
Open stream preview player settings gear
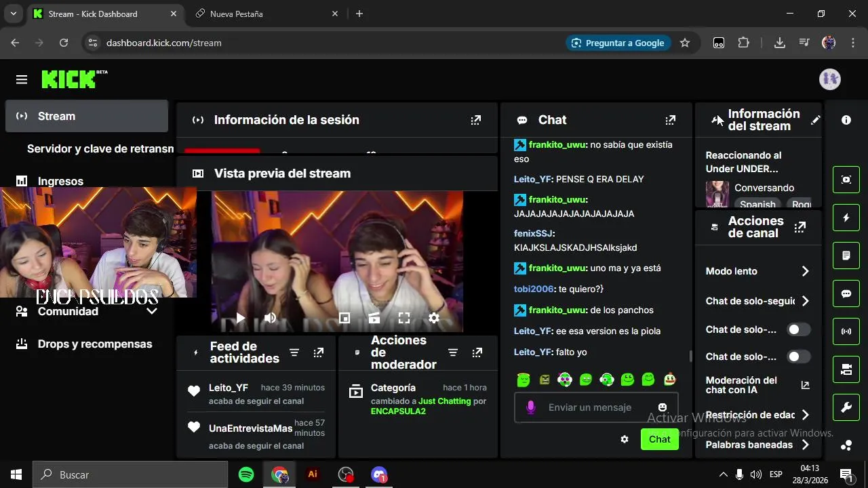[434, 318]
